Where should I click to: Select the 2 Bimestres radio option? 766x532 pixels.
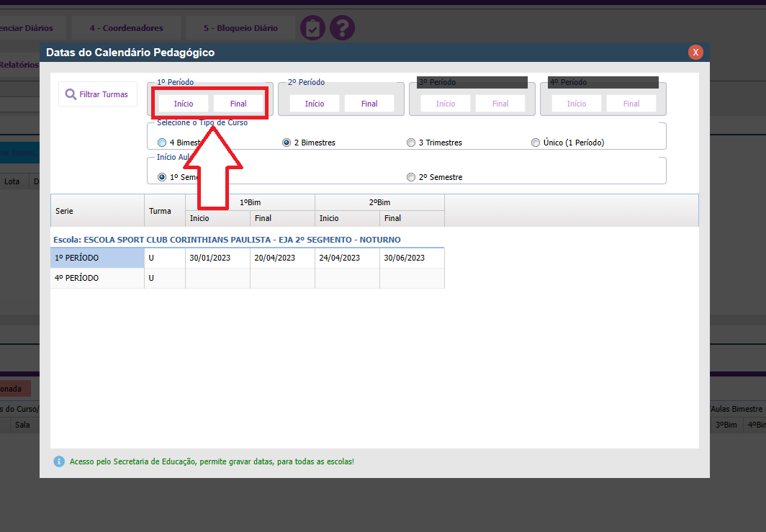tap(287, 143)
